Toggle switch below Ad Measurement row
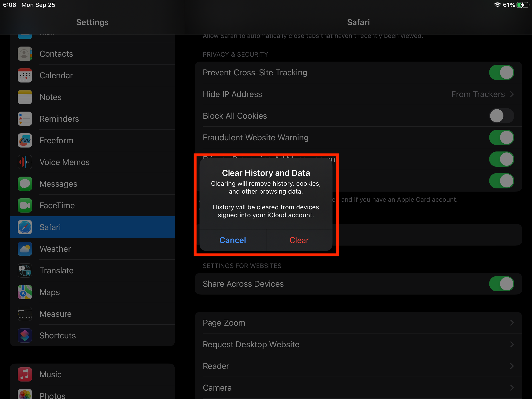 [x=501, y=181]
